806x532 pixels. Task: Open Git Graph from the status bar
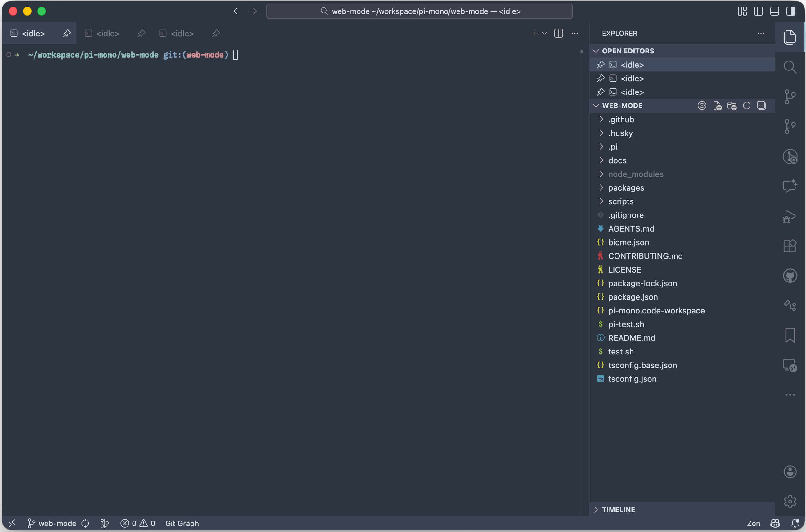pos(182,523)
